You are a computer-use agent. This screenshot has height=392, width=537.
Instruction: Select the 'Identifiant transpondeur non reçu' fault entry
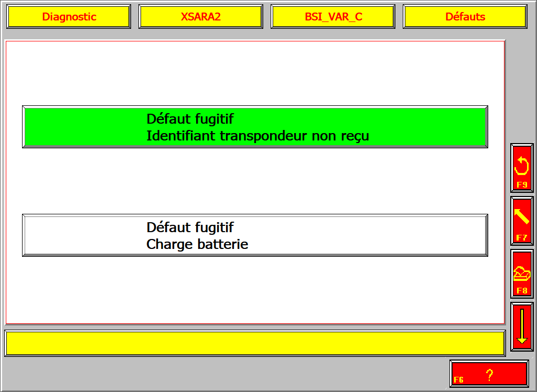coord(255,127)
